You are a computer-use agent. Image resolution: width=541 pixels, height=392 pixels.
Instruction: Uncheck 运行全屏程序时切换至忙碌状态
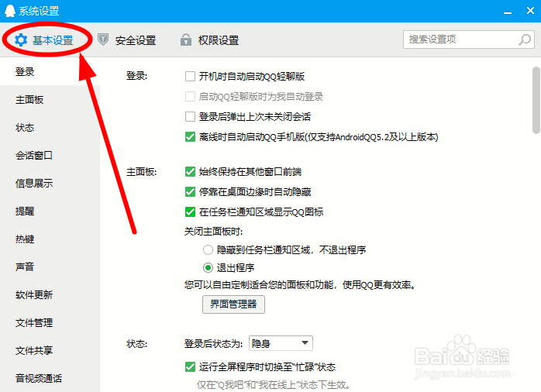point(190,367)
